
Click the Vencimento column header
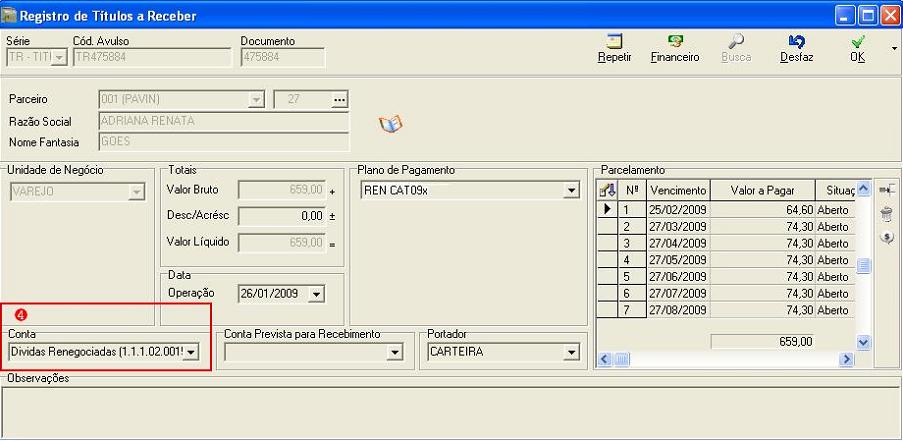coord(678,190)
